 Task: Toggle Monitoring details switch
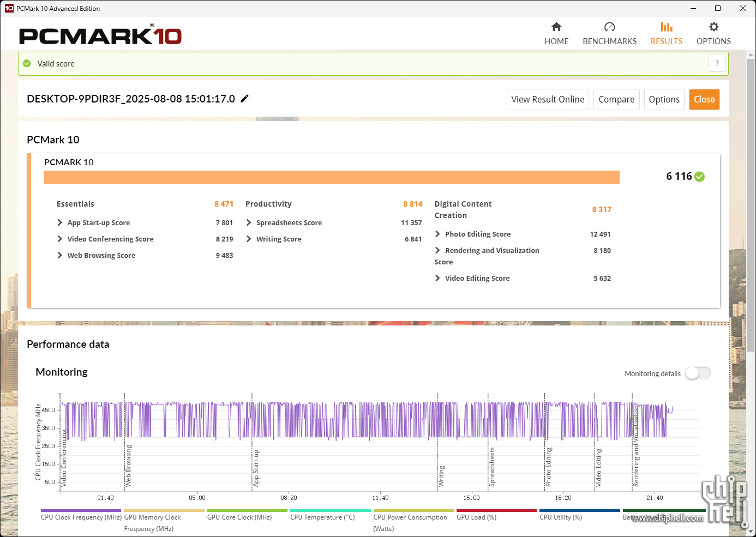[698, 373]
